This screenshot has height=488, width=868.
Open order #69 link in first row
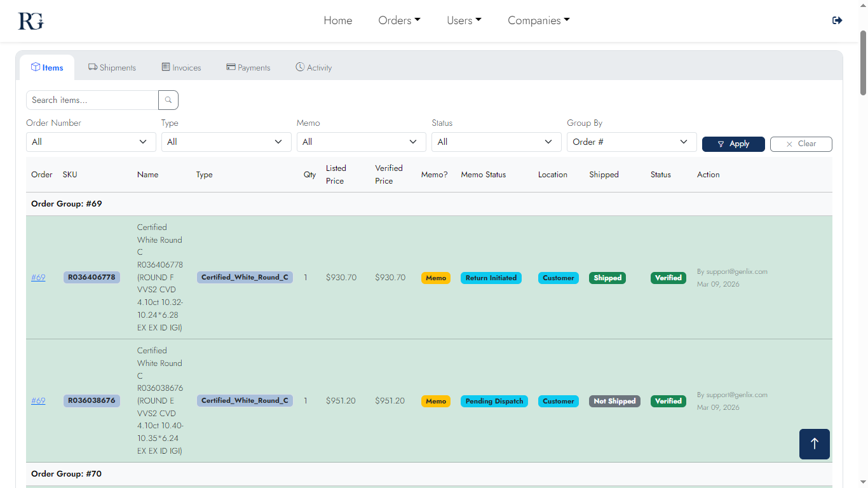pos(38,278)
